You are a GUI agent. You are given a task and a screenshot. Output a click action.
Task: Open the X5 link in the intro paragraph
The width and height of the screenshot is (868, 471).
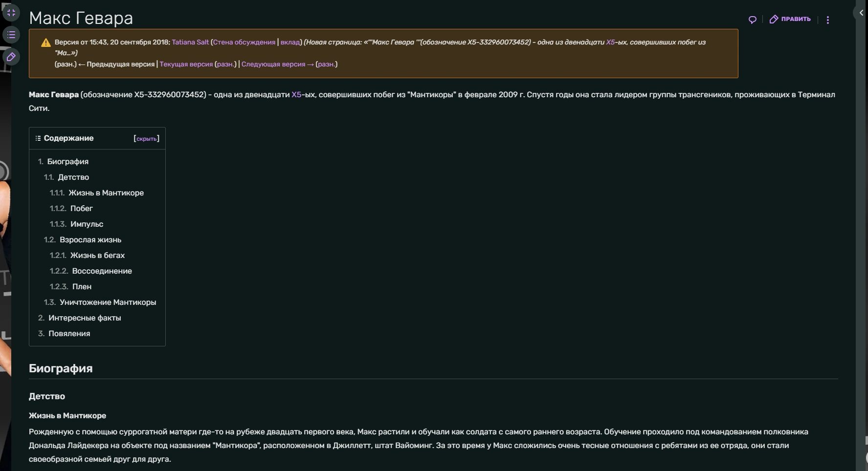click(x=296, y=94)
